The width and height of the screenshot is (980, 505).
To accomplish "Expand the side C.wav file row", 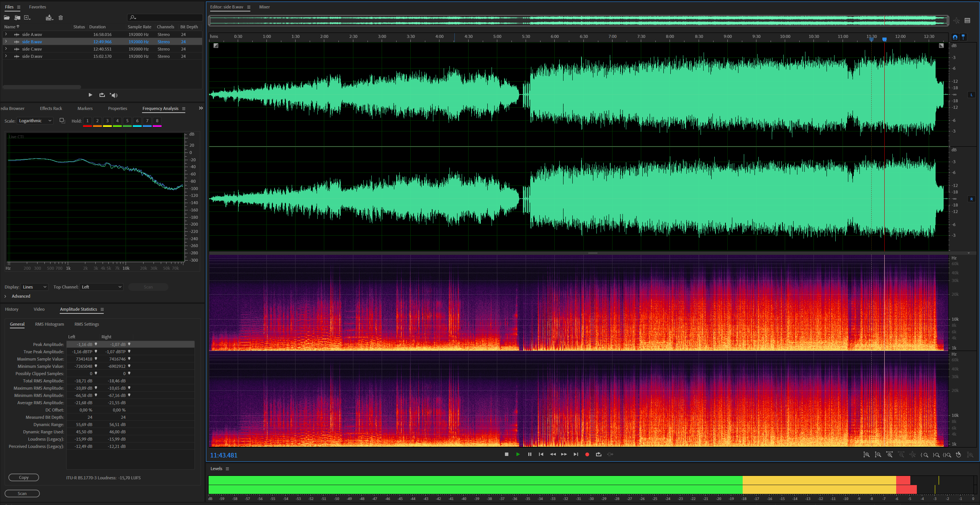I will 6,49.
